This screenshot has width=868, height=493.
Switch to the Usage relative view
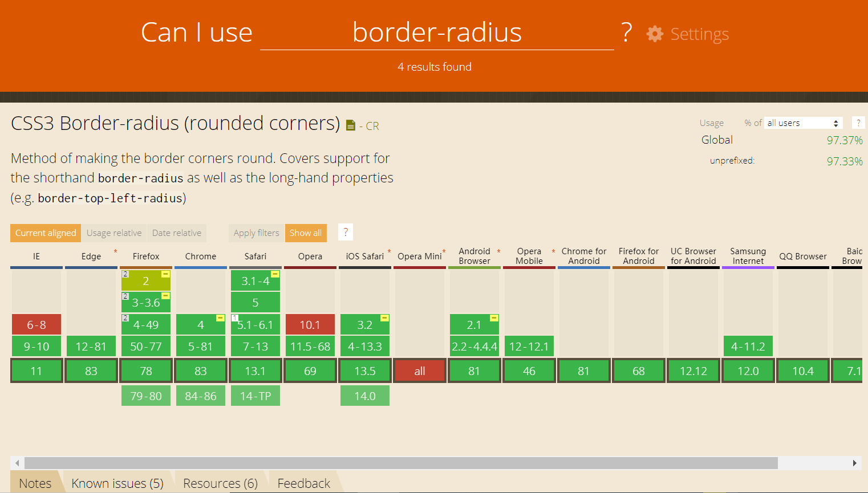pyautogui.click(x=114, y=233)
